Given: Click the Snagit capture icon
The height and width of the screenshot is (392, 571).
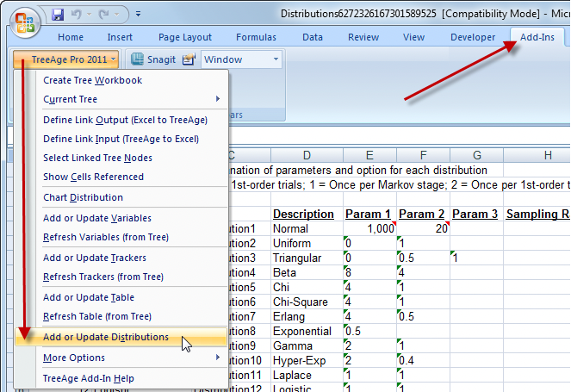Looking at the screenshot, I should [x=137, y=59].
